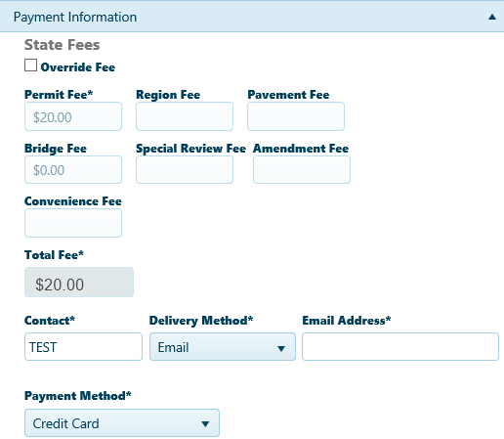Click the Payment Information header bar

click(252, 17)
